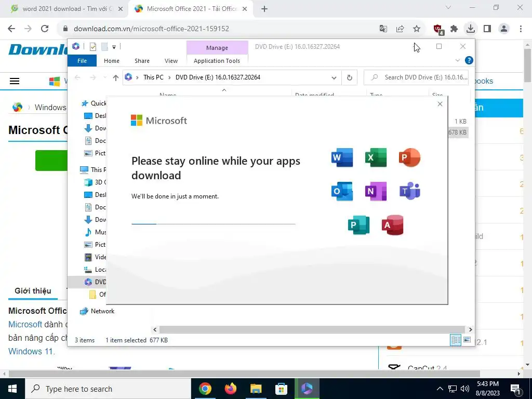Switch Explorer to details view
The width and height of the screenshot is (532, 399).
(x=456, y=340)
